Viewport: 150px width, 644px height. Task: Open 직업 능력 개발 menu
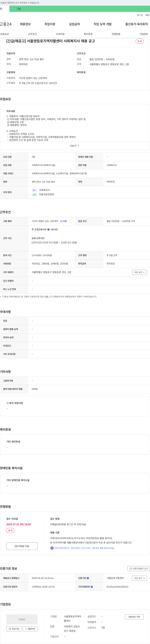tap(102, 24)
